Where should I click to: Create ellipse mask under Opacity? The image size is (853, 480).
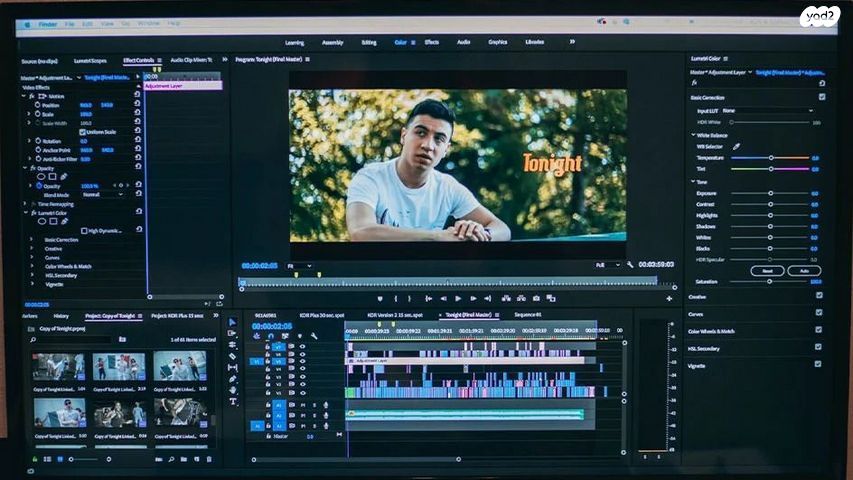click(41, 176)
